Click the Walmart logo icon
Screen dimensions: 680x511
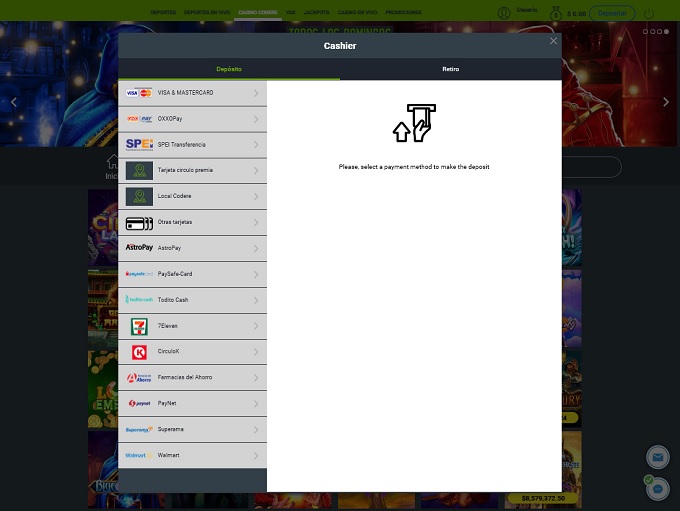(x=139, y=455)
